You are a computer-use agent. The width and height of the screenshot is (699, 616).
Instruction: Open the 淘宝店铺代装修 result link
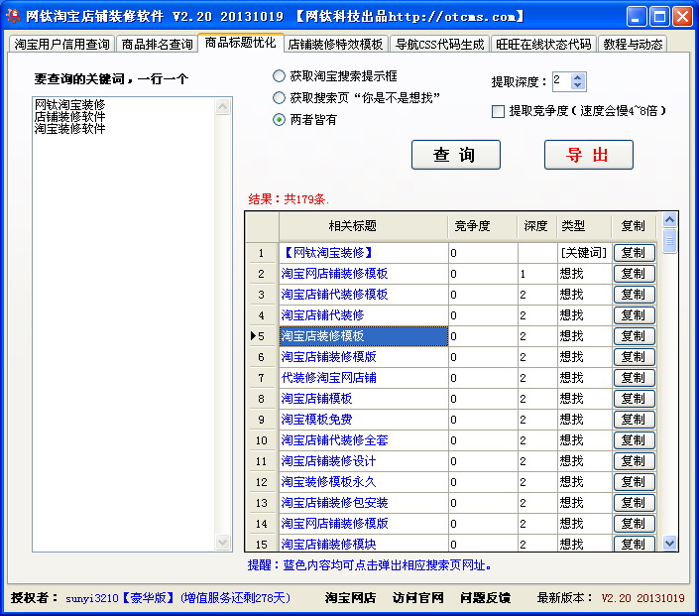tap(322, 315)
